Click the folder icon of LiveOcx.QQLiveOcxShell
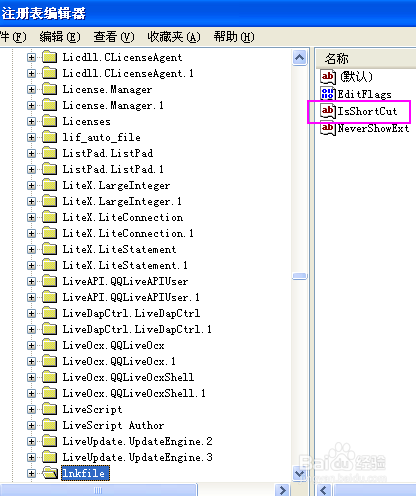The width and height of the screenshot is (416, 496). pos(50,377)
